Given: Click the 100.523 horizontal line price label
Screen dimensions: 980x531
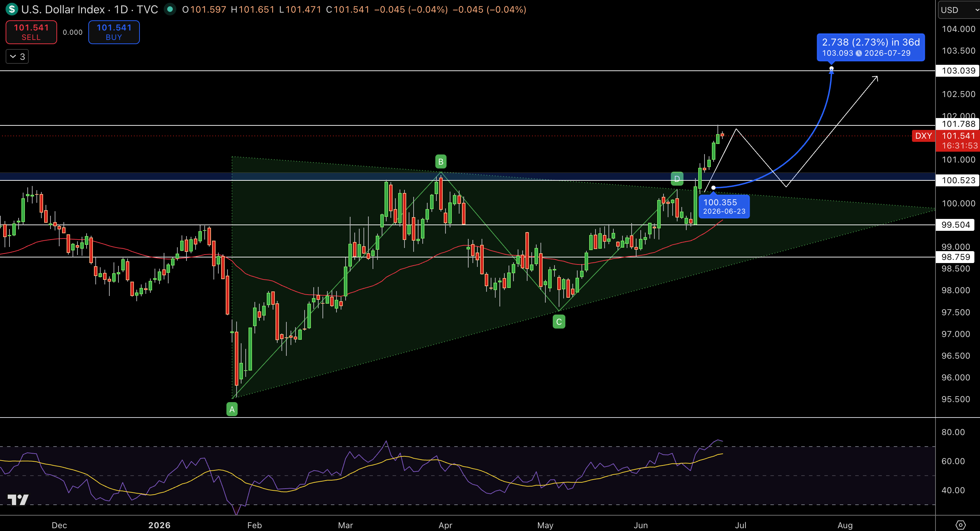Looking at the screenshot, I should 958,180.
